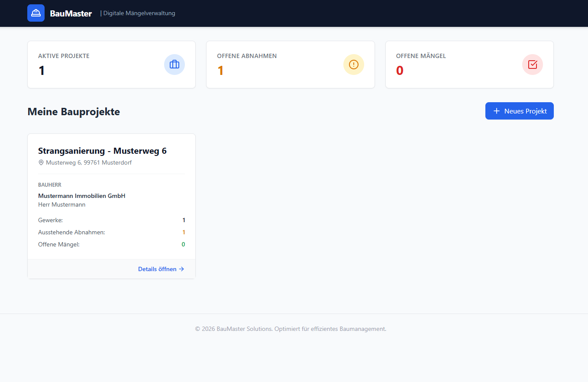Click contact name Herr Mustermann
588x382 pixels.
pyautogui.click(x=62, y=204)
